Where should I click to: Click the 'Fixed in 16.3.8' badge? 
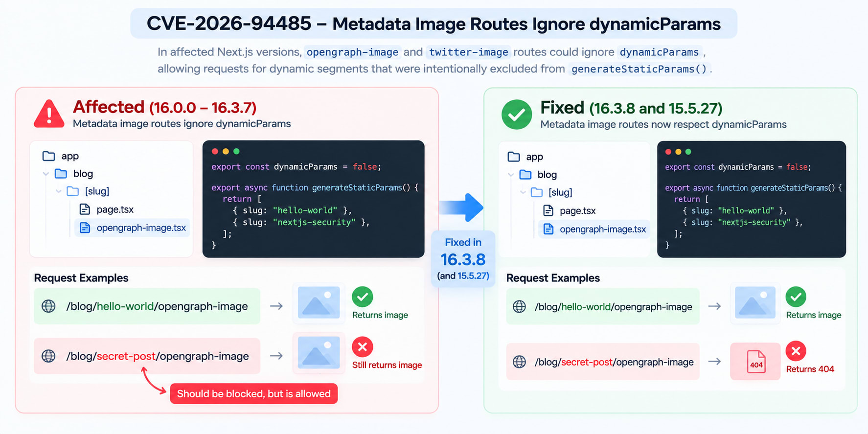463,259
